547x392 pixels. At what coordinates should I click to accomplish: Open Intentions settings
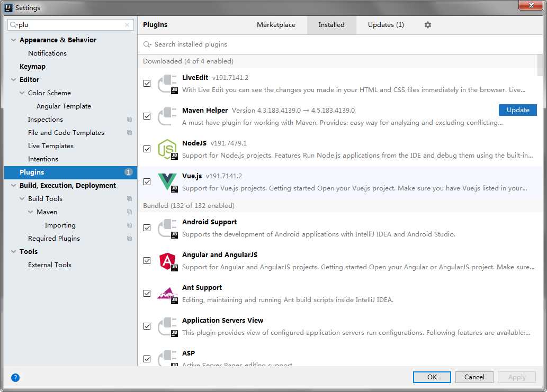(43, 159)
